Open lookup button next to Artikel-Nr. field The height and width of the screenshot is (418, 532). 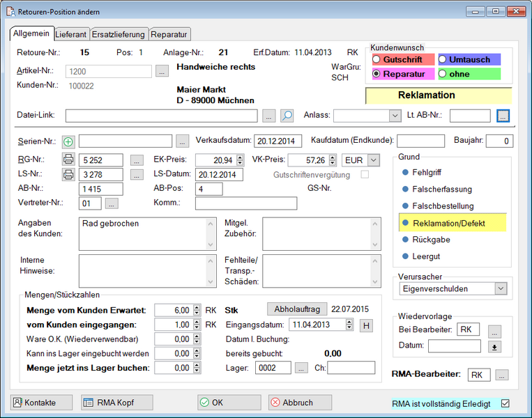162,71
